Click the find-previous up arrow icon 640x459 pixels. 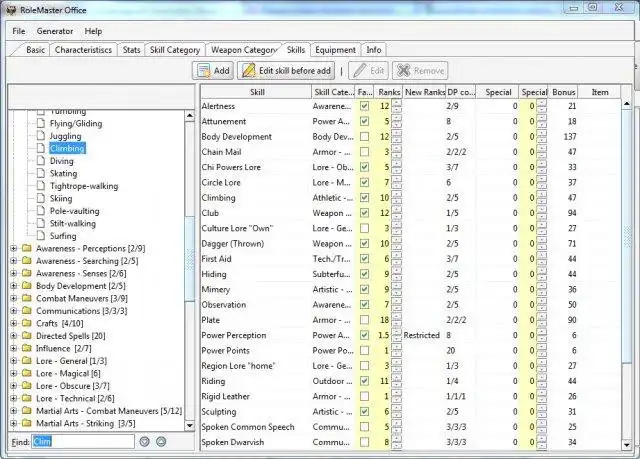[x=161, y=441]
